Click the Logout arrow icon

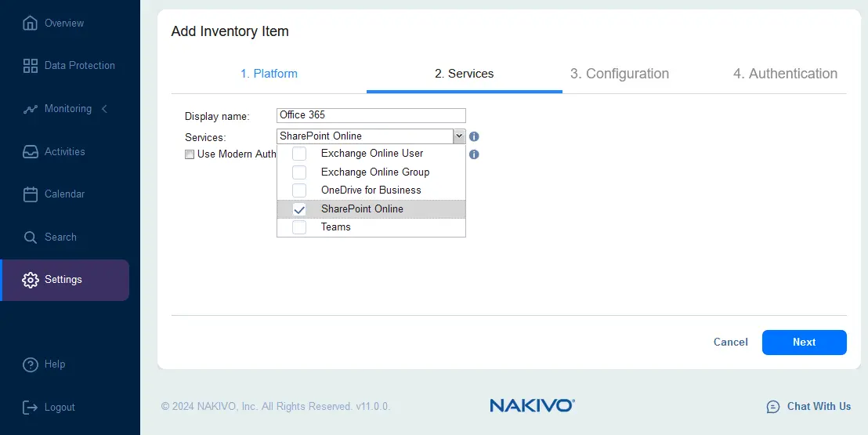(x=30, y=408)
